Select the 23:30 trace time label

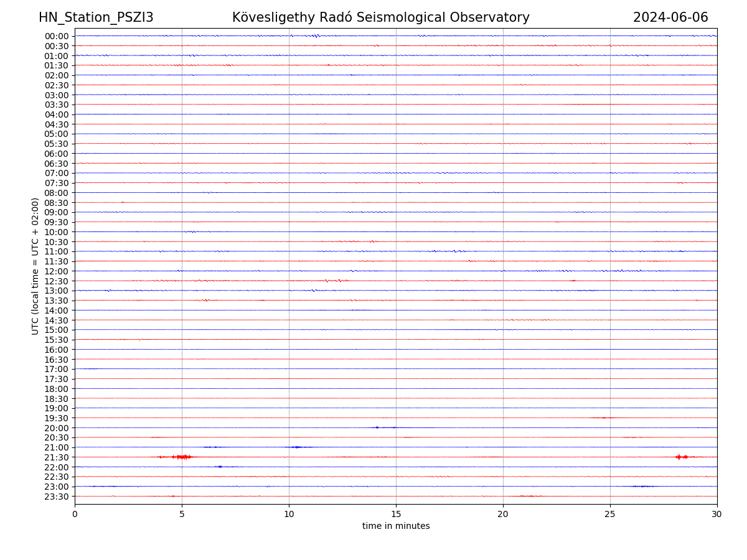(57, 497)
